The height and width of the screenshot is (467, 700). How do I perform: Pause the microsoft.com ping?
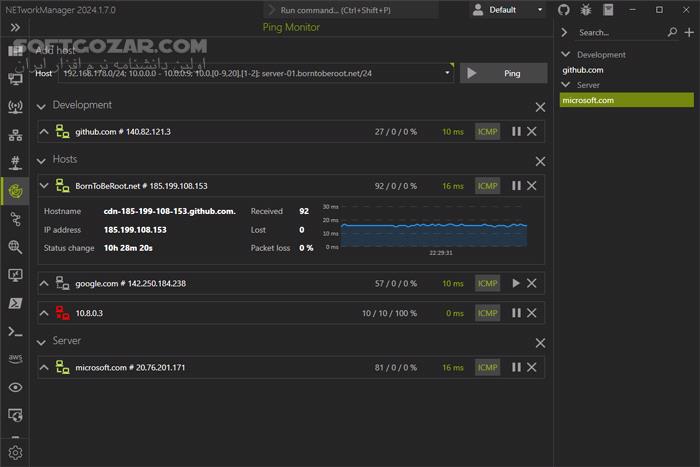516,368
